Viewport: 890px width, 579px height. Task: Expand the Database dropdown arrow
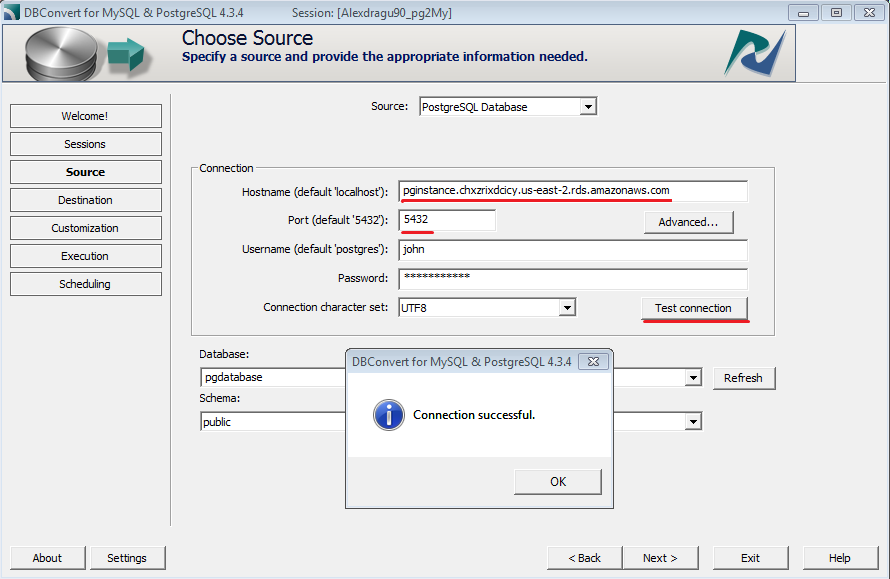click(693, 377)
